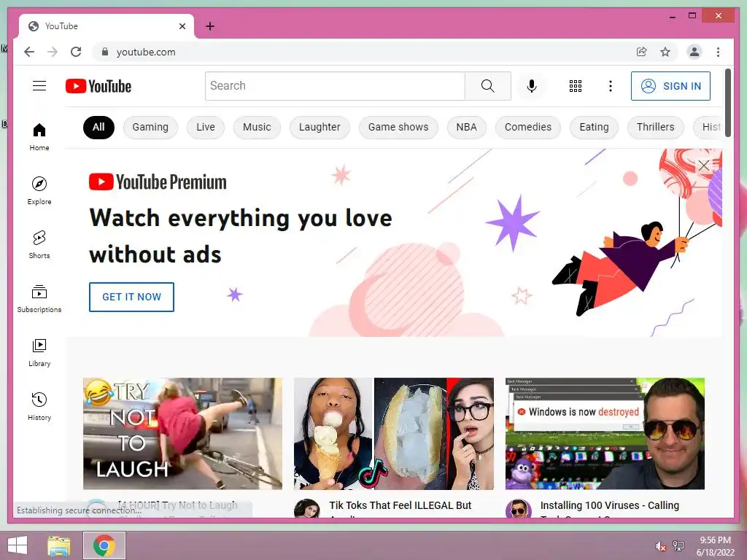Open Chrome three-dot menu
This screenshot has width=747, height=560.
click(718, 52)
